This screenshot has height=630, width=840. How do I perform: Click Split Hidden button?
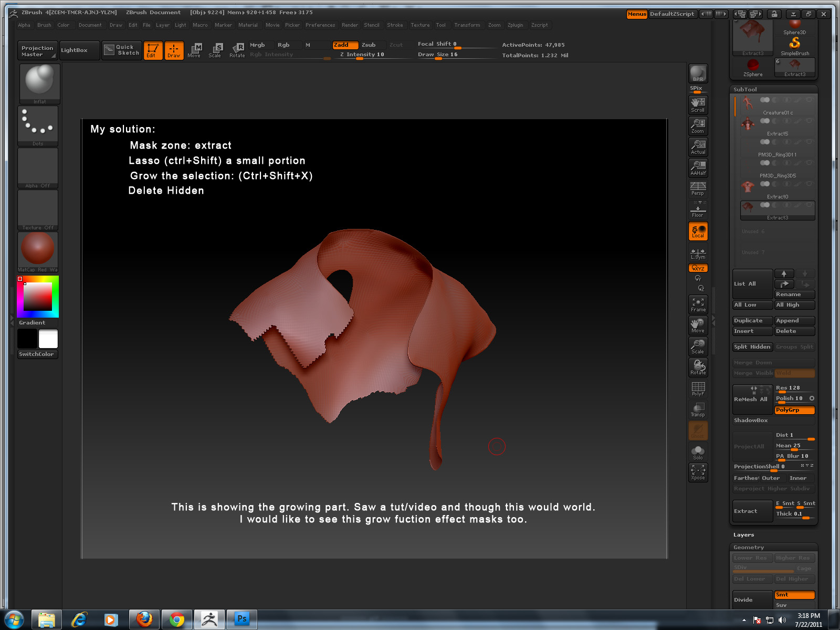pyautogui.click(x=752, y=347)
